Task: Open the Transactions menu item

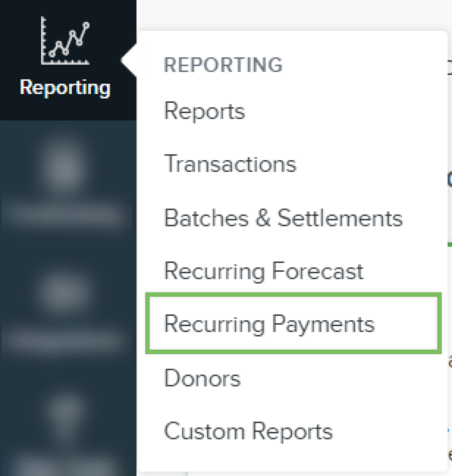Action: coord(230,164)
